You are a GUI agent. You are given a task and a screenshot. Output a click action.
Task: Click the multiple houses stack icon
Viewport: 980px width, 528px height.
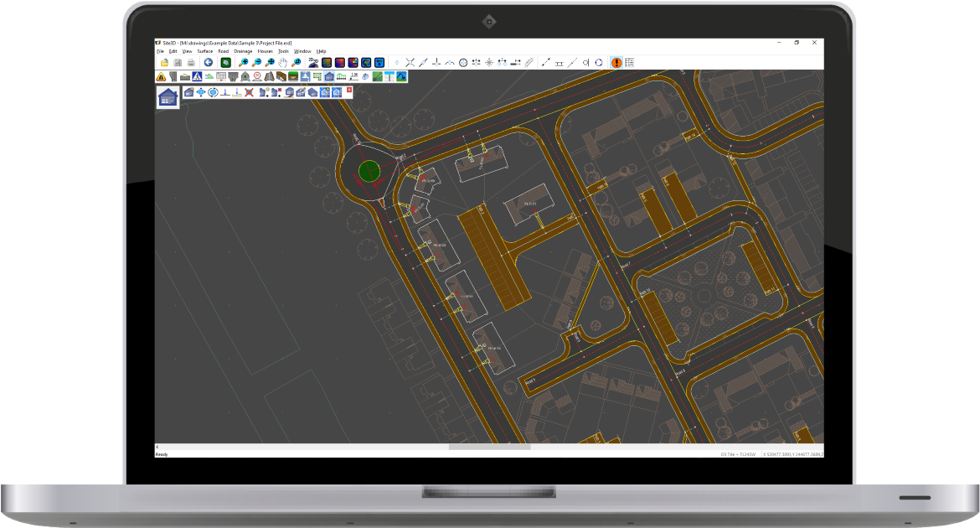pos(312,92)
